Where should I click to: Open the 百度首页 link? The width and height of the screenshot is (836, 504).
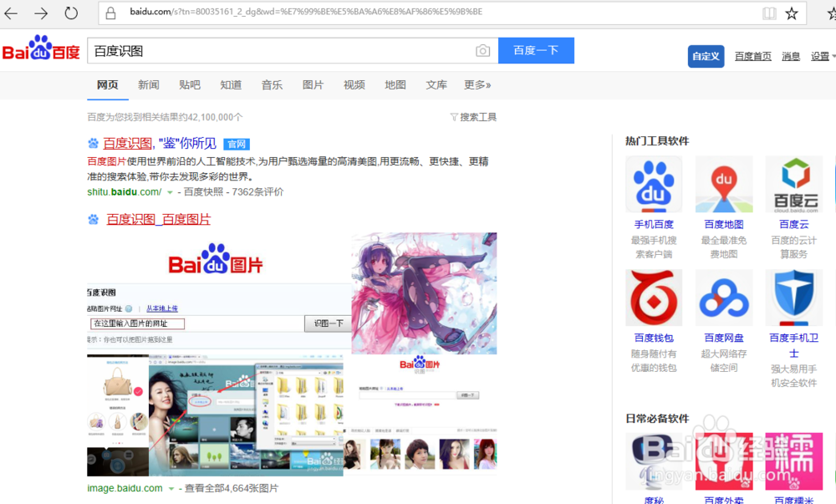[x=753, y=57]
